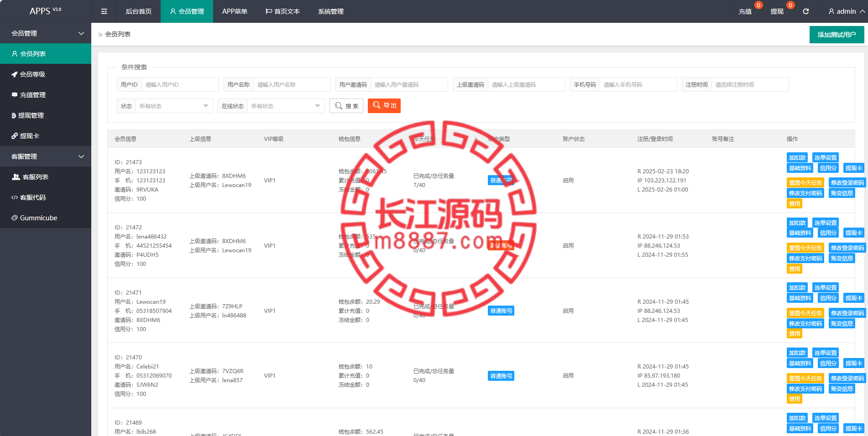Open 会员等级 in the sidebar
This screenshot has height=436, width=868.
46,74
